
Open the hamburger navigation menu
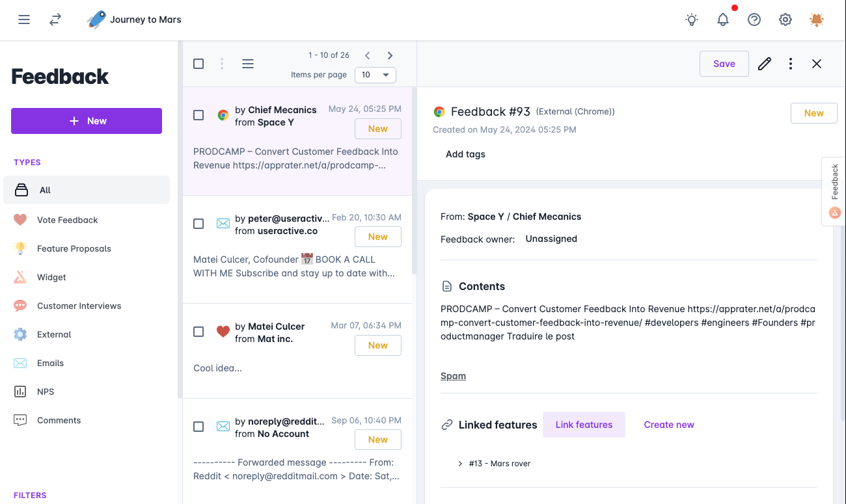click(x=24, y=20)
